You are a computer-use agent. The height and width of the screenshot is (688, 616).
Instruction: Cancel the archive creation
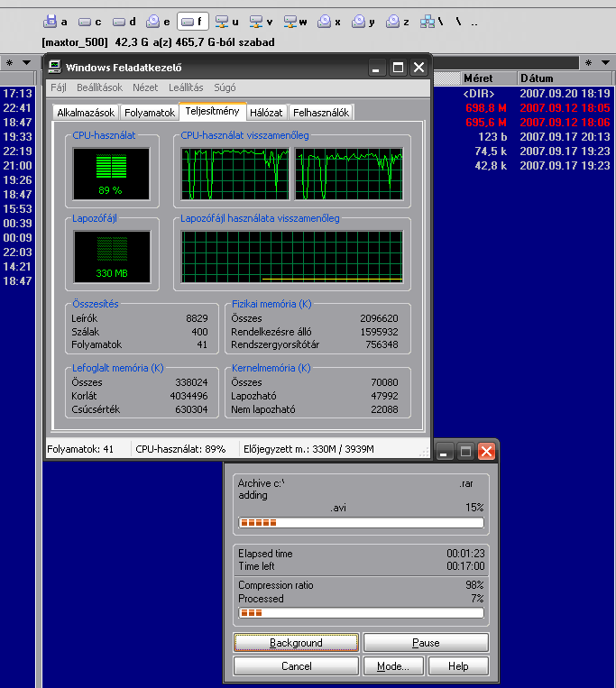(296, 666)
